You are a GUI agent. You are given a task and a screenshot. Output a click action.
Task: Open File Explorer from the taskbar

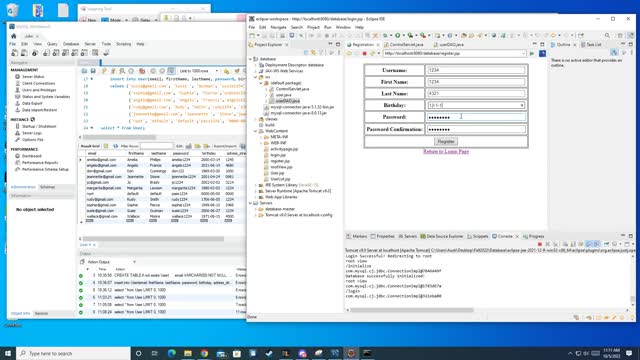[188, 353]
